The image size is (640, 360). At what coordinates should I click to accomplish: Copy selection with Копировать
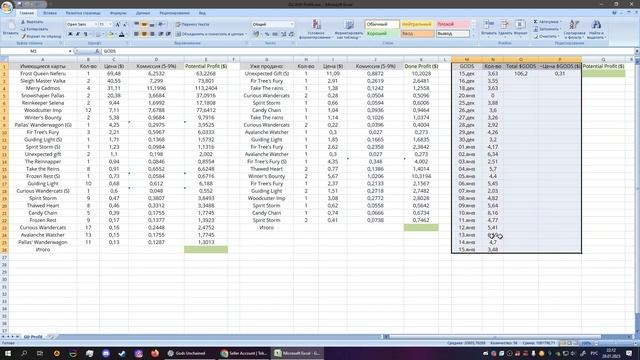click(34, 29)
